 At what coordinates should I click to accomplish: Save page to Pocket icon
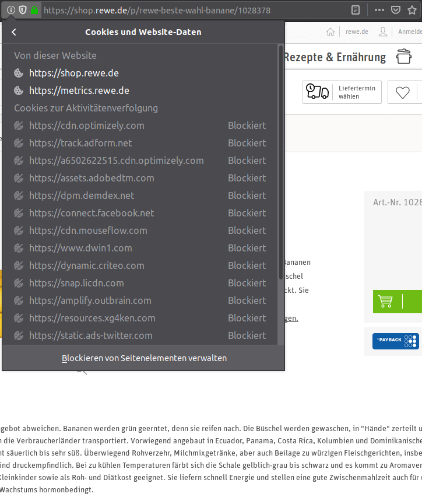396,10
